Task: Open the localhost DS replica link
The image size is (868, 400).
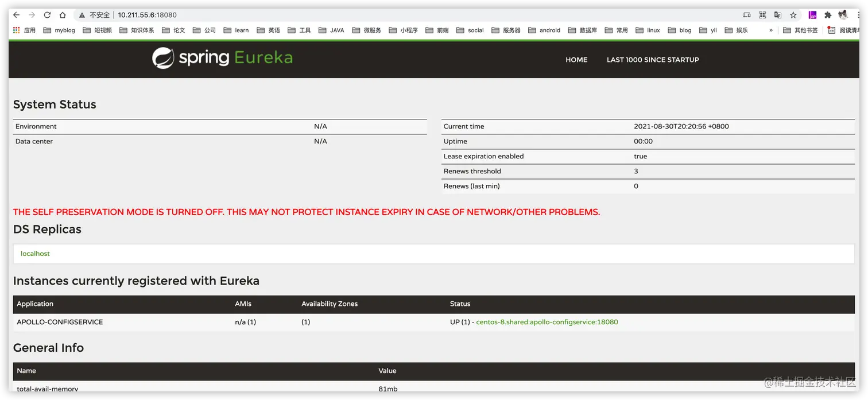Action: [x=35, y=254]
